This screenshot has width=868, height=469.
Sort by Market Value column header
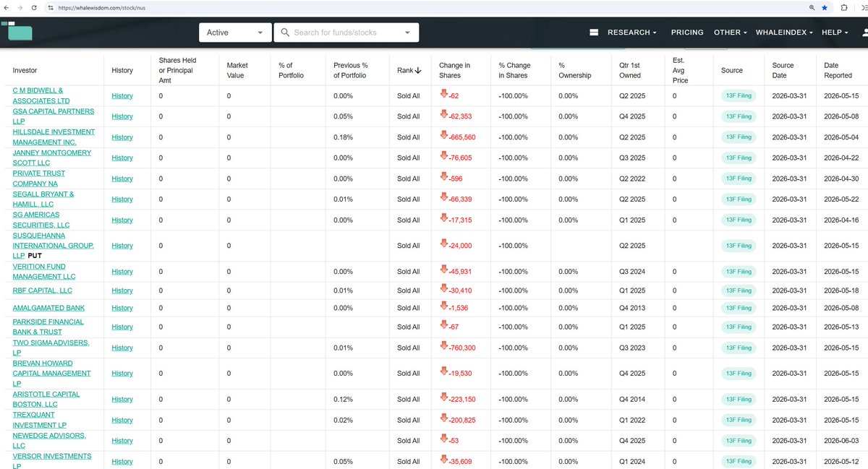click(236, 70)
